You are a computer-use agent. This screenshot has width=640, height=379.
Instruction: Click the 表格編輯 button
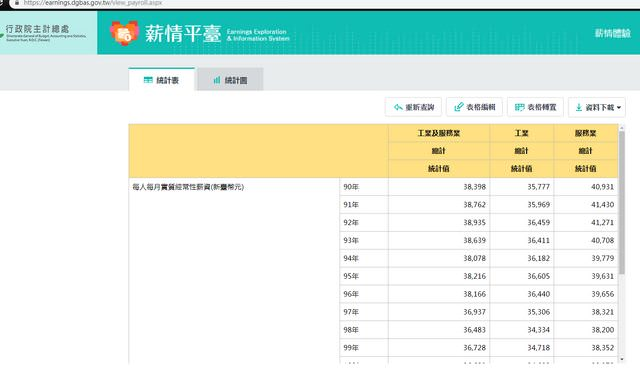pos(474,107)
